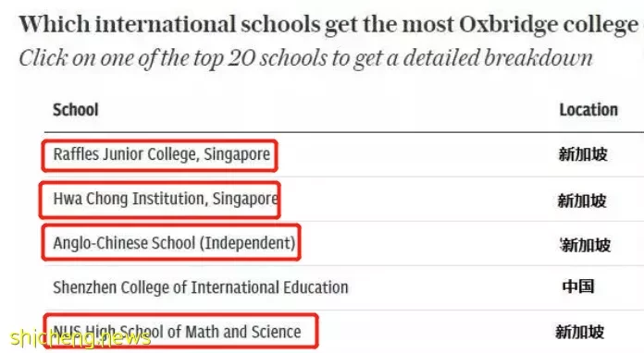Open Shenzhen College of International Education
Viewport: 644px width, 353px height.
click(201, 287)
